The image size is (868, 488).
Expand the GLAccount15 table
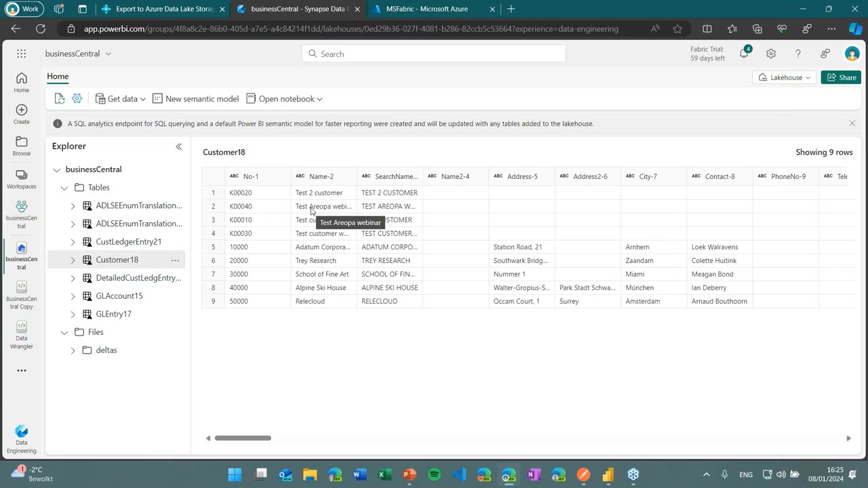point(73,296)
